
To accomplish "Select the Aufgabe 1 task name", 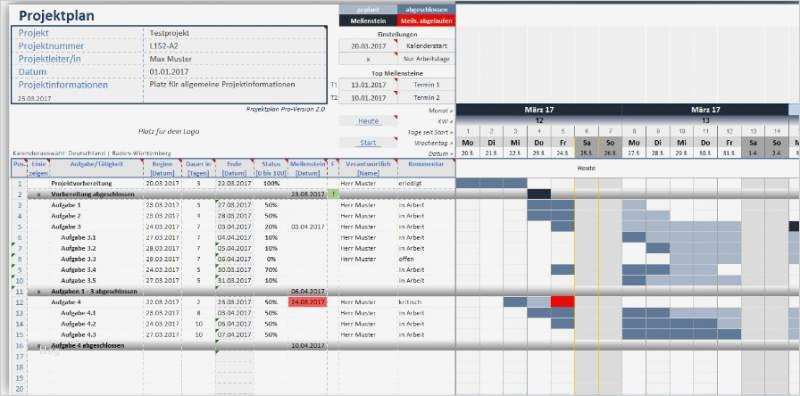I will tap(66, 205).
